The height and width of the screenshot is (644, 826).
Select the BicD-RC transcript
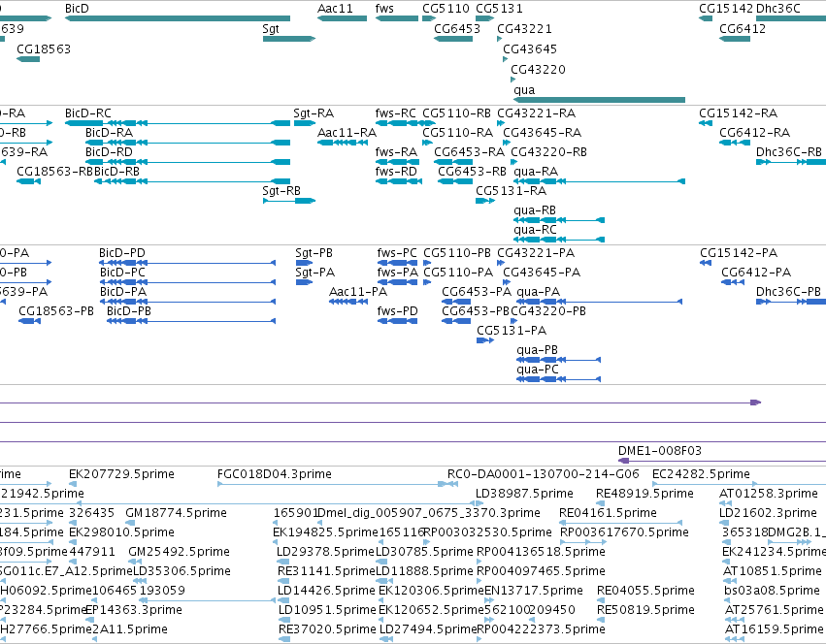(x=178, y=123)
